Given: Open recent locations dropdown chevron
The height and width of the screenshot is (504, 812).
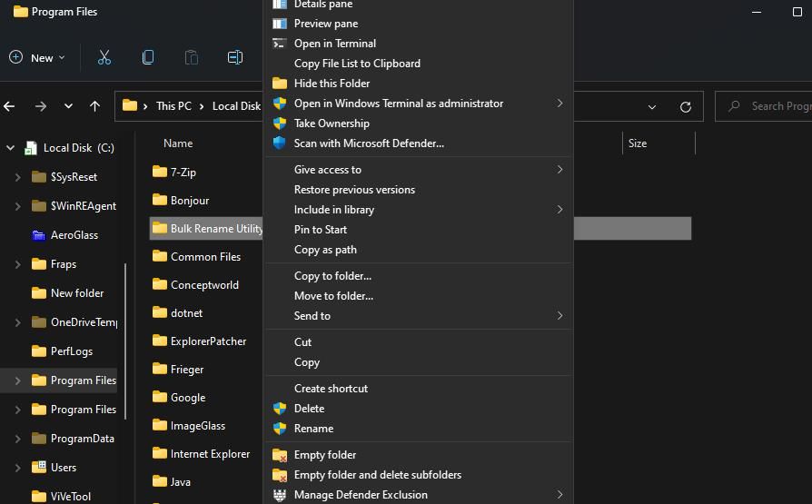Looking at the screenshot, I should [68, 106].
